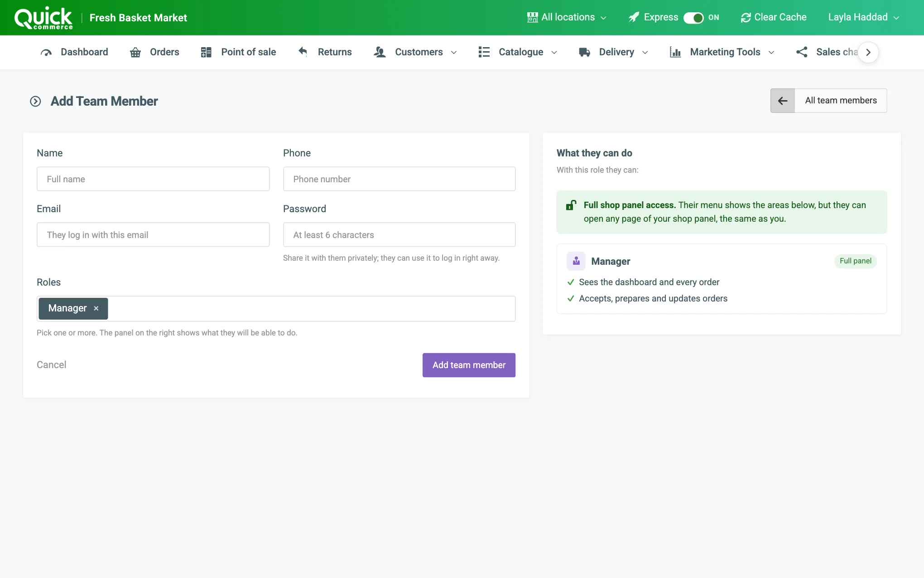Click the Orders basket icon

[135, 53]
